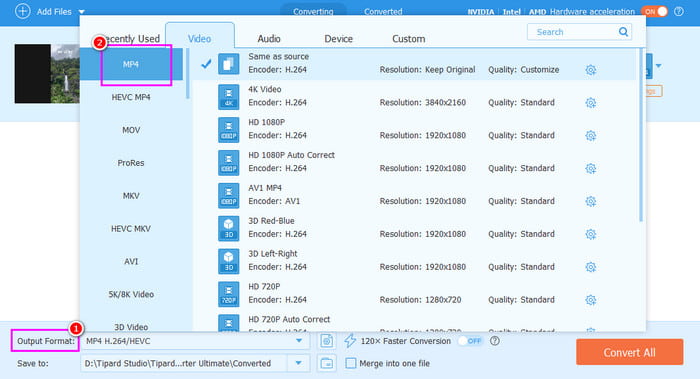Image resolution: width=700 pixels, height=379 pixels.
Task: Choose ProRes format
Action: (x=131, y=163)
